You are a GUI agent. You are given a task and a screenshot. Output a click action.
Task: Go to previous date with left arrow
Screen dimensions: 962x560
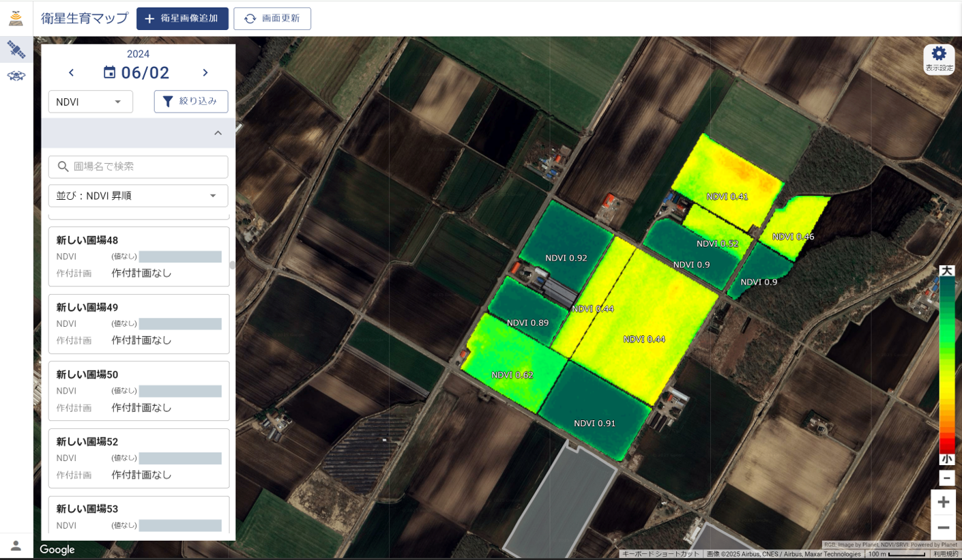pyautogui.click(x=72, y=73)
